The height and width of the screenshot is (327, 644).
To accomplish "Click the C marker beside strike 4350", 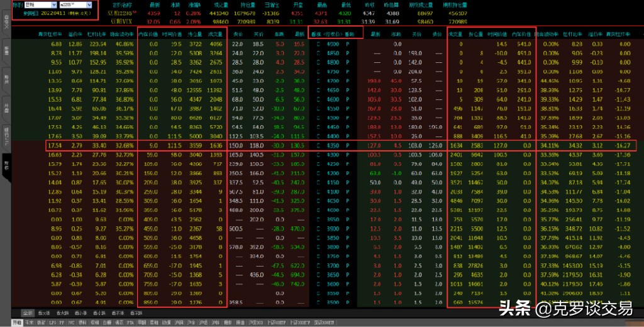I will pyautogui.click(x=318, y=145).
